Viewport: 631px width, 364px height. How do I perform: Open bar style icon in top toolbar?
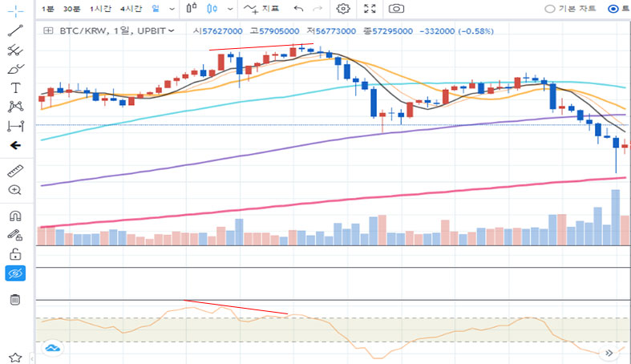(192, 8)
